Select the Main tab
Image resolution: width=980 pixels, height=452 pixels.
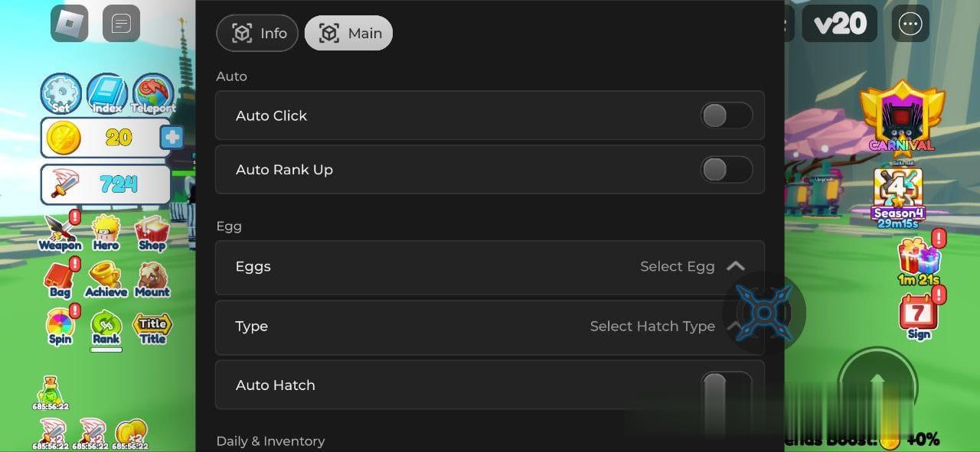coord(349,34)
